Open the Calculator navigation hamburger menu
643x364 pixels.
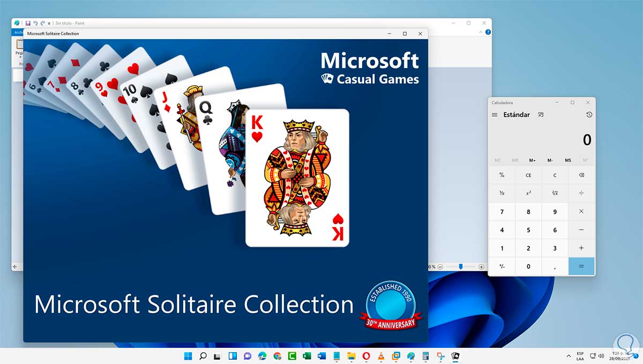coord(495,115)
